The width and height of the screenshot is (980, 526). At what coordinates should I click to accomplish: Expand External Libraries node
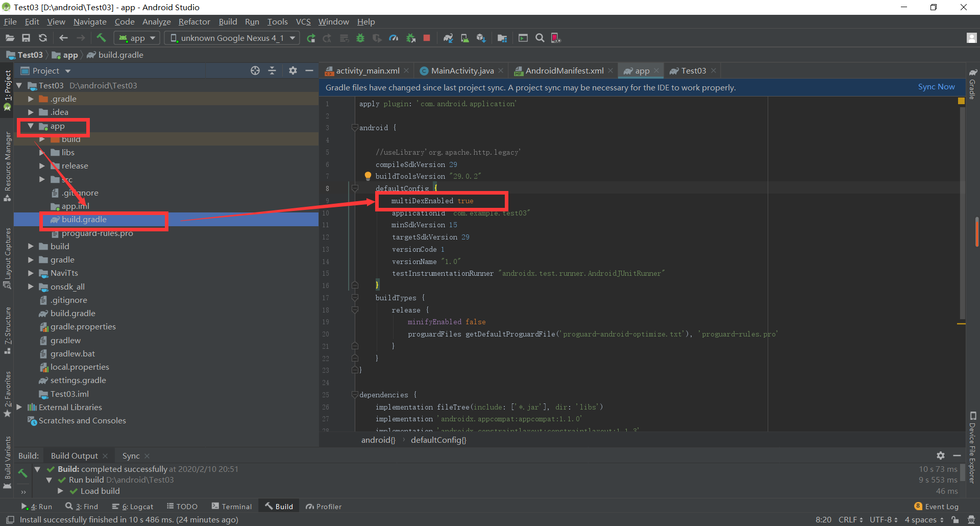pyautogui.click(x=19, y=407)
